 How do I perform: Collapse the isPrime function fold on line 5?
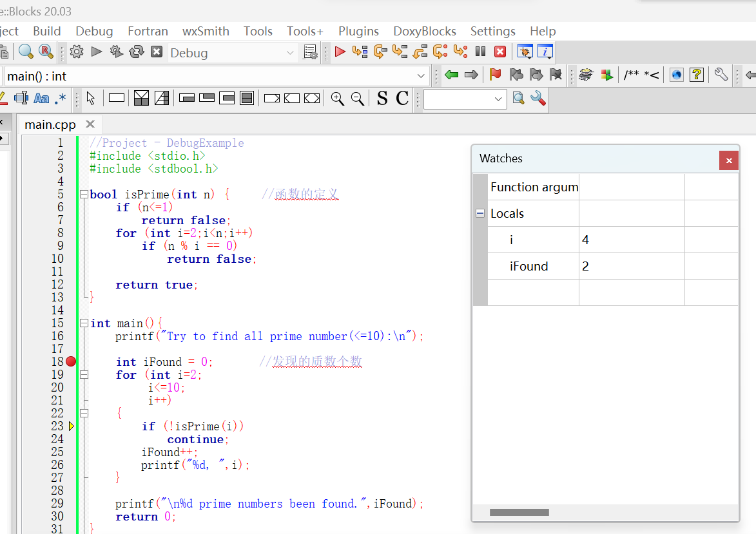tap(84, 195)
